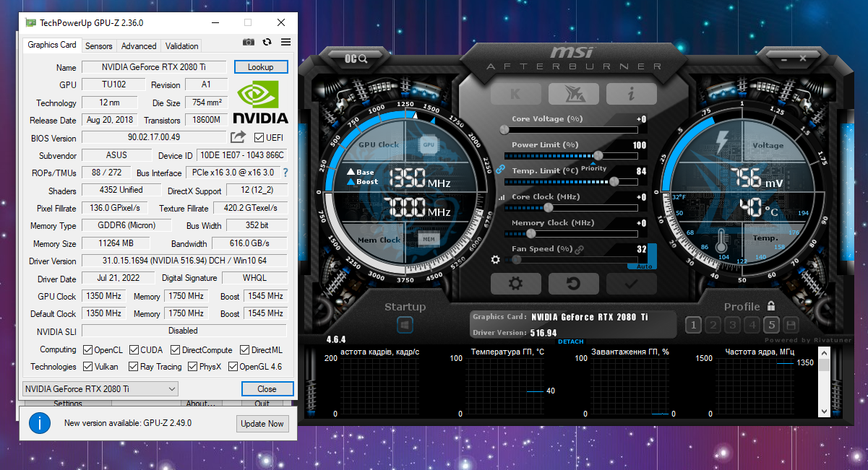Screen dimensions: 868x470
Task: Open the GPU-Z hamburger menu
Action: (x=285, y=43)
